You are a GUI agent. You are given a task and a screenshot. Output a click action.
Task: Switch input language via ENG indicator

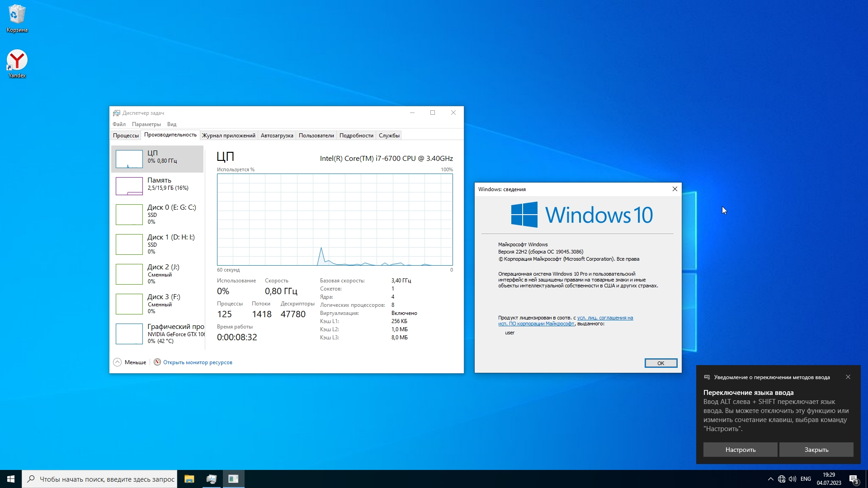click(806, 479)
